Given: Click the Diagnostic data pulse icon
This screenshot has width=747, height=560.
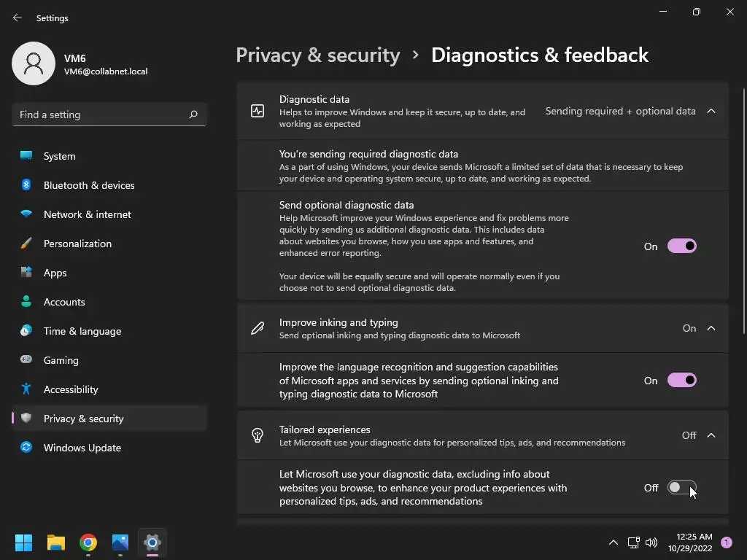Looking at the screenshot, I should coord(258,111).
